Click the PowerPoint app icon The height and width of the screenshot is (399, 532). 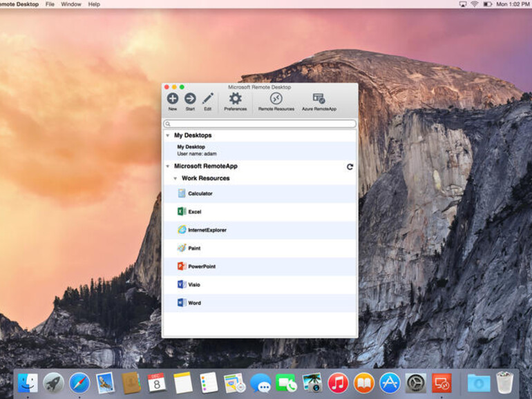coord(182,266)
